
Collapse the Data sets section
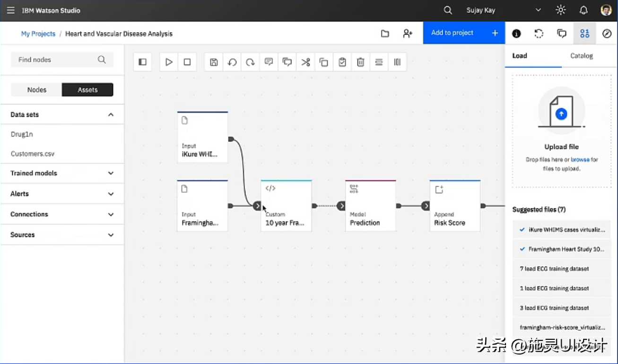point(62,114)
